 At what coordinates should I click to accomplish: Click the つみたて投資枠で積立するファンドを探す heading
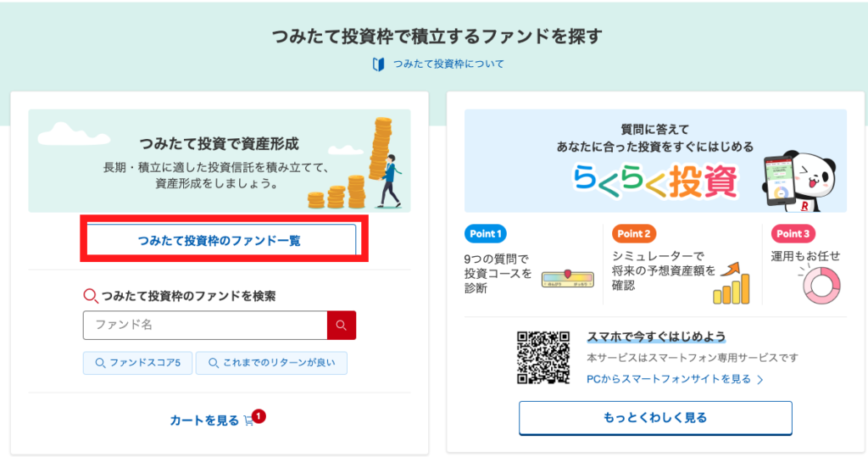tap(437, 36)
